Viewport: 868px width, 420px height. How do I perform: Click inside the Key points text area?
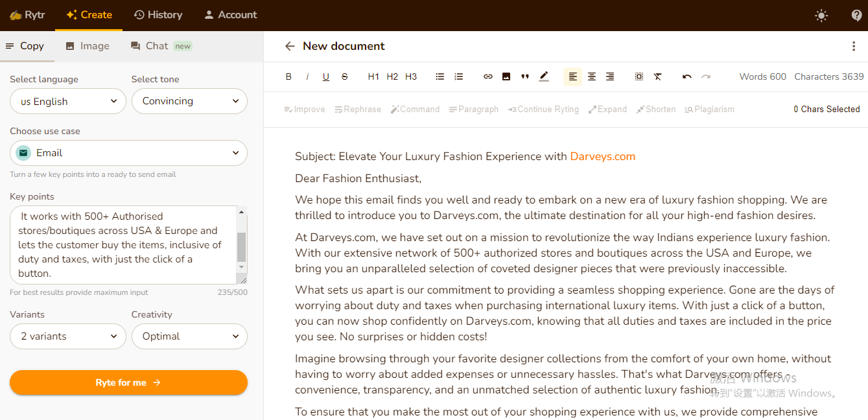pos(123,245)
